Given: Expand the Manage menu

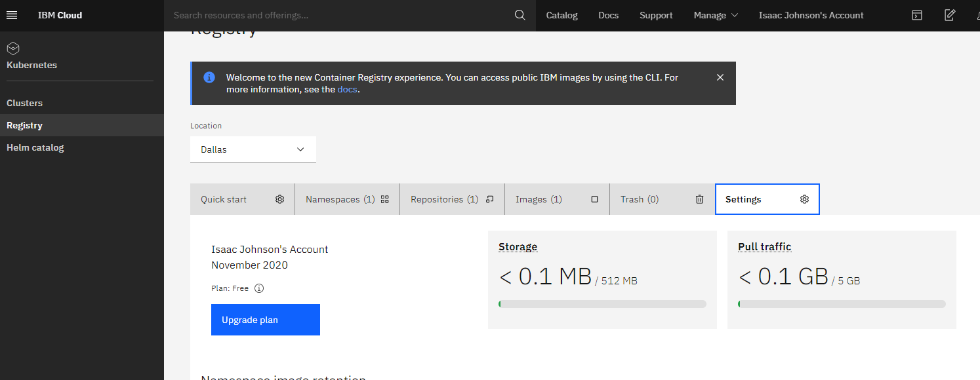Looking at the screenshot, I should point(716,15).
